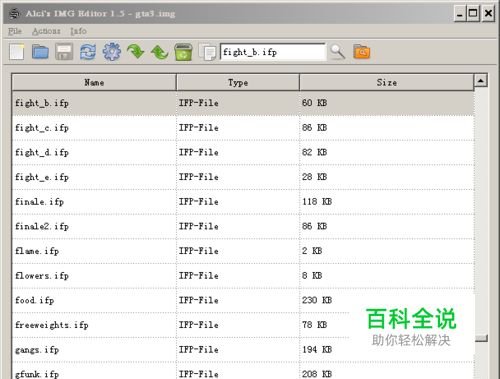Click the floppy disk save icon
The image size is (500, 379).
click(x=64, y=52)
